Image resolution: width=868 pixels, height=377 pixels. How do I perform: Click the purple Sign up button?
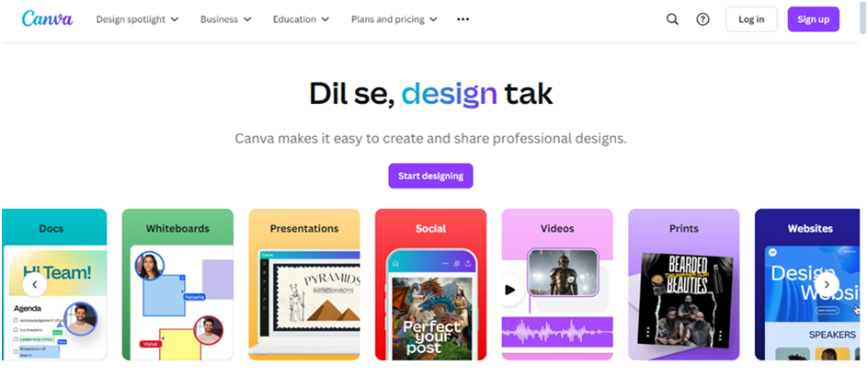tap(813, 19)
